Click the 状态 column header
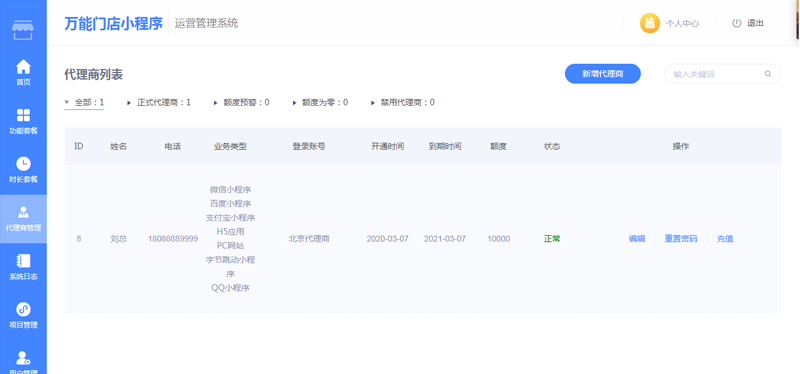Image resolution: width=800 pixels, height=374 pixels. pos(552,146)
